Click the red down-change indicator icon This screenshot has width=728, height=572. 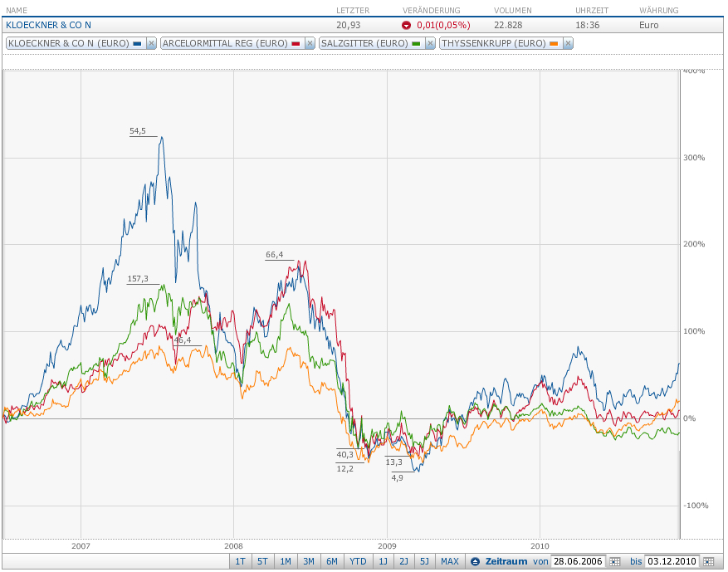[x=406, y=26]
